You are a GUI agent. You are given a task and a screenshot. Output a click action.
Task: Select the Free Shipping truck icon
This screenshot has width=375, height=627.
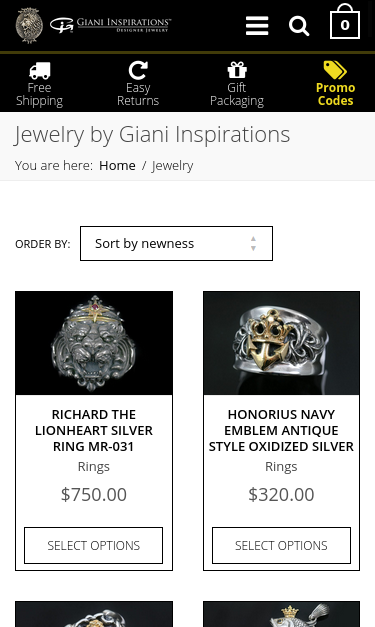click(40, 70)
